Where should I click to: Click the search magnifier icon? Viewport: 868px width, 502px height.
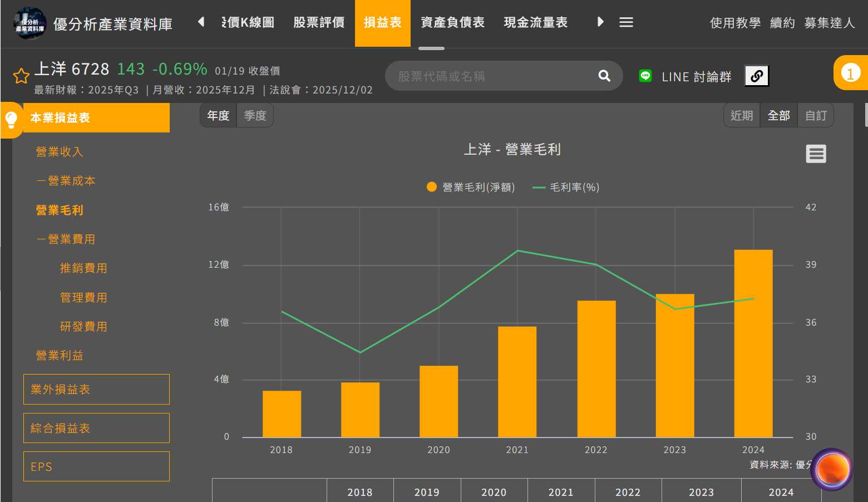pos(604,76)
